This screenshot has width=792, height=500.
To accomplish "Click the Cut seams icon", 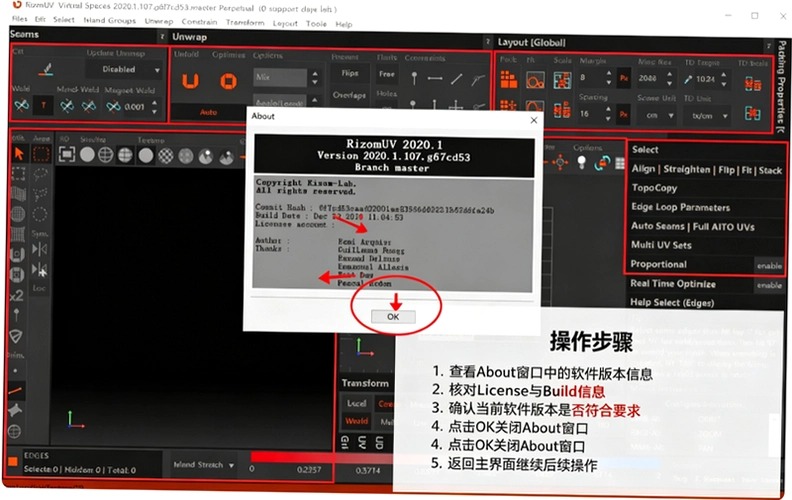I will [x=46, y=68].
